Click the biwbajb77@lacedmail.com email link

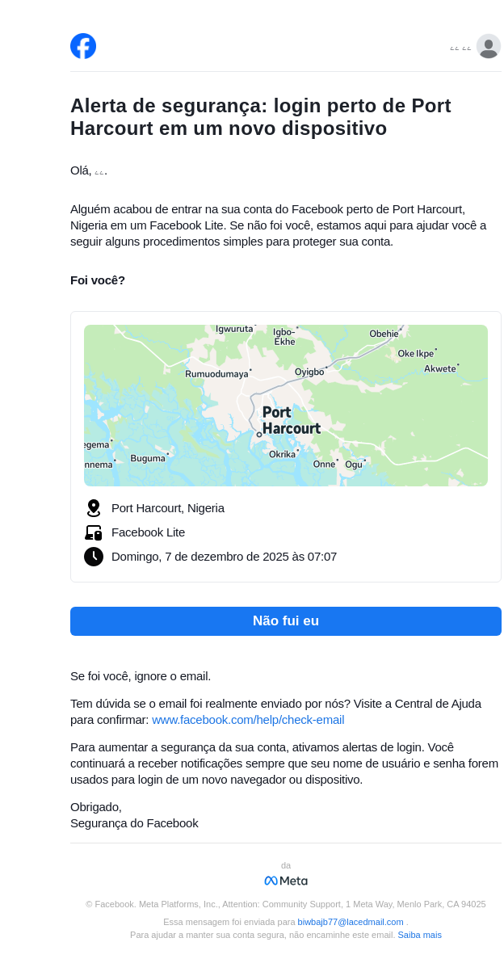(x=351, y=922)
